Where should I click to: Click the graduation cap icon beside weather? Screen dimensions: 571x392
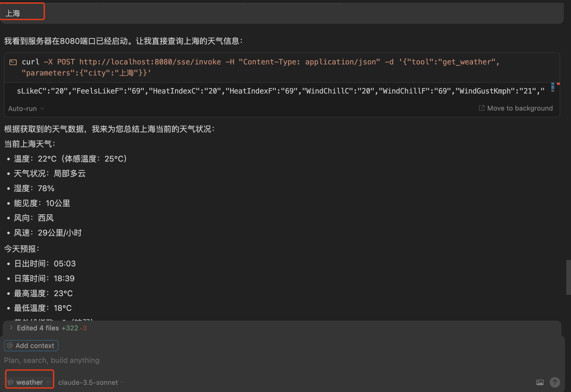pyautogui.click(x=11, y=382)
